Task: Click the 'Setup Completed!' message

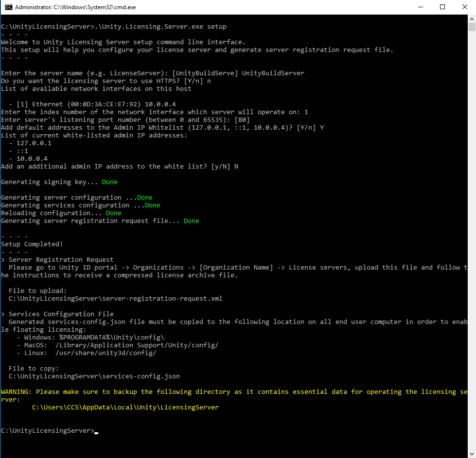Action: 32,244
